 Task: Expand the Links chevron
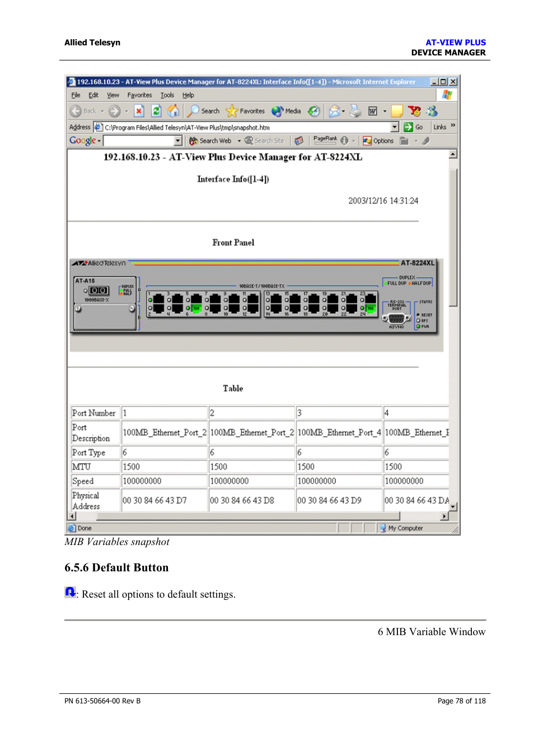click(452, 127)
